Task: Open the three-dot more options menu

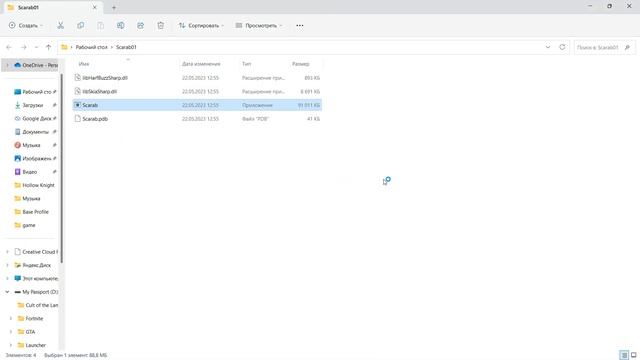Action: [x=300, y=25]
